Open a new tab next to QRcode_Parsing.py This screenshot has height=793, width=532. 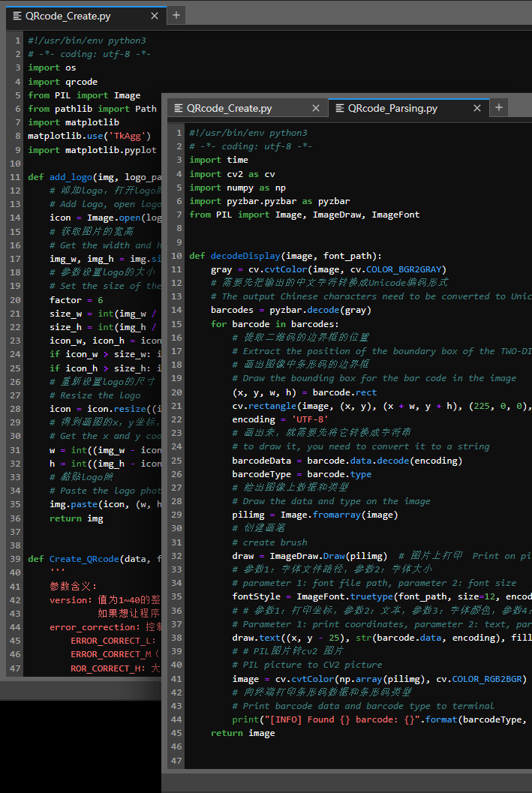[x=499, y=107]
